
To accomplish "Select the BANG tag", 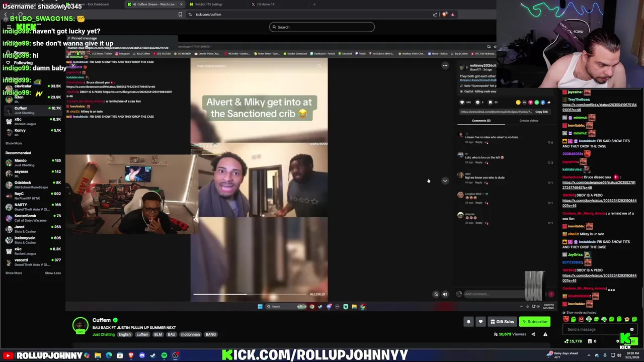I will (211, 335).
